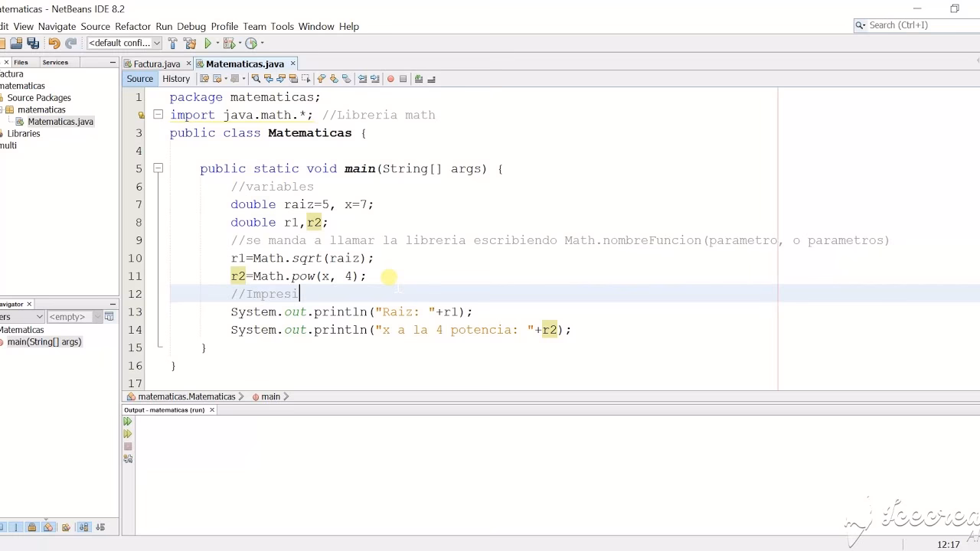Toggle Rectangular Selection mode
Screen dimensions: 980x551
click(307, 79)
